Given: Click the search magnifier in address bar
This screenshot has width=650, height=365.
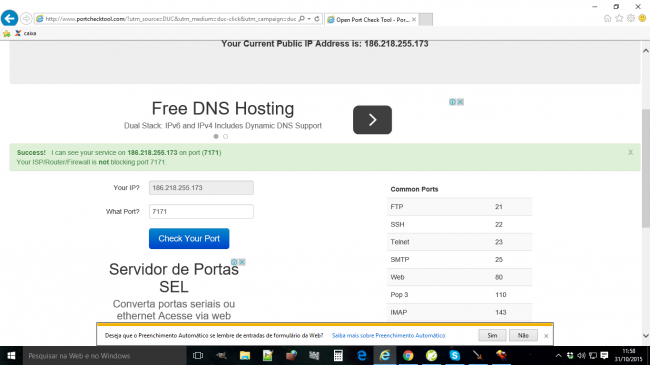Looking at the screenshot, I should point(302,19).
